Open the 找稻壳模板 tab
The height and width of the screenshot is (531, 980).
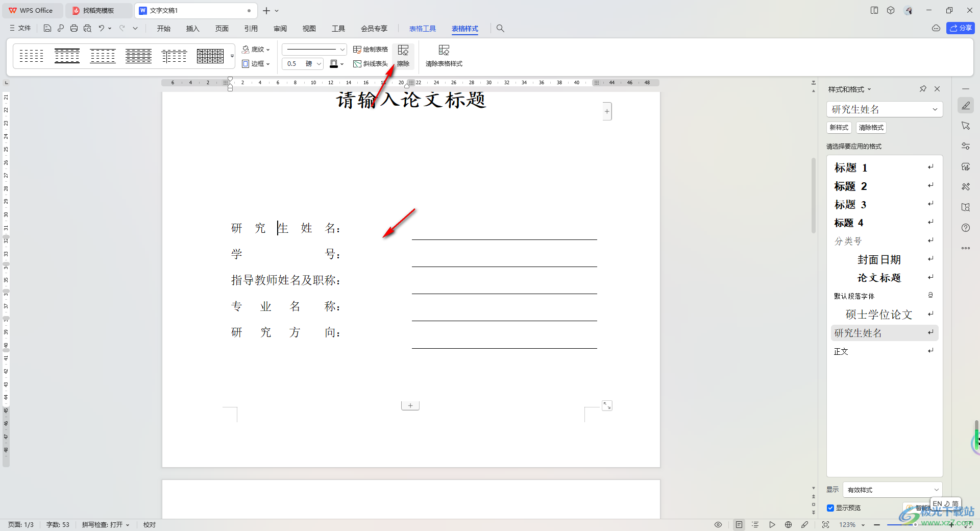click(99, 10)
